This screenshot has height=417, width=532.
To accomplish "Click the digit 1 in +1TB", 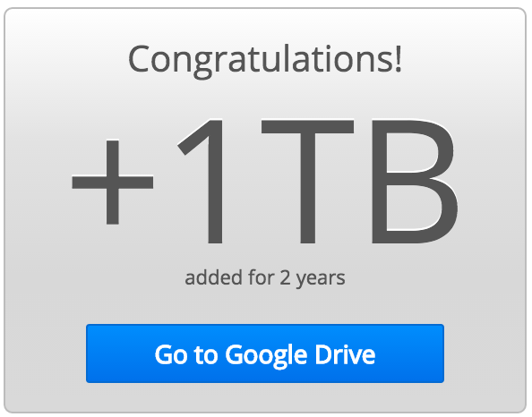I will click(202, 181).
